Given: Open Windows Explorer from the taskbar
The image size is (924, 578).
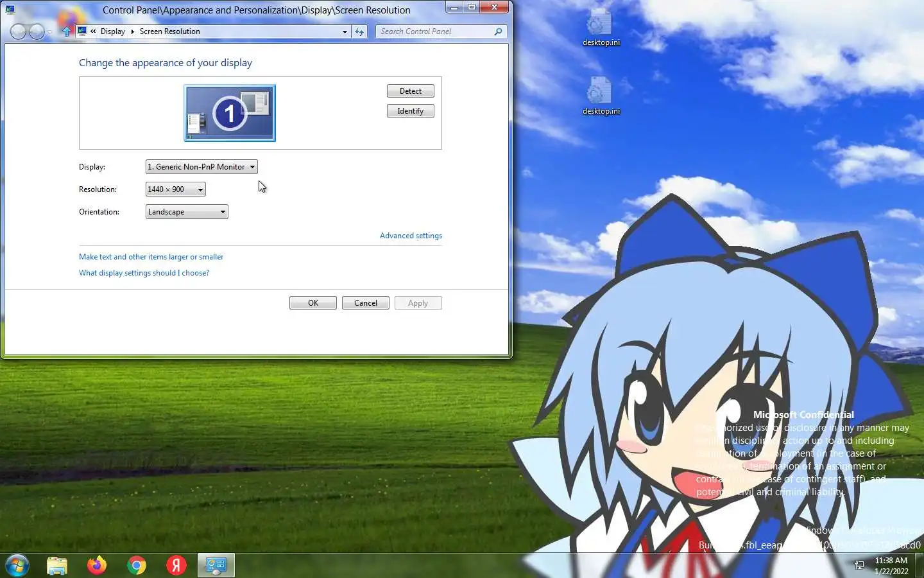Looking at the screenshot, I should coord(57,565).
